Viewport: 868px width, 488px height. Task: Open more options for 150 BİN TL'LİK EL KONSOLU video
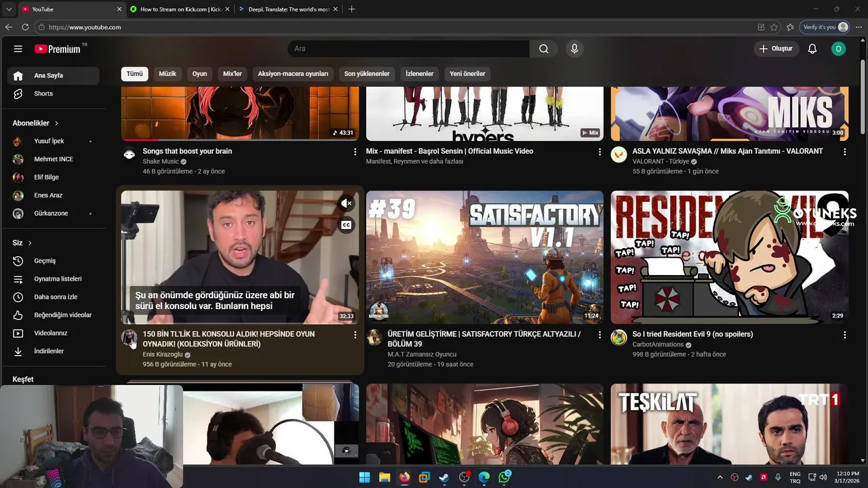point(355,335)
